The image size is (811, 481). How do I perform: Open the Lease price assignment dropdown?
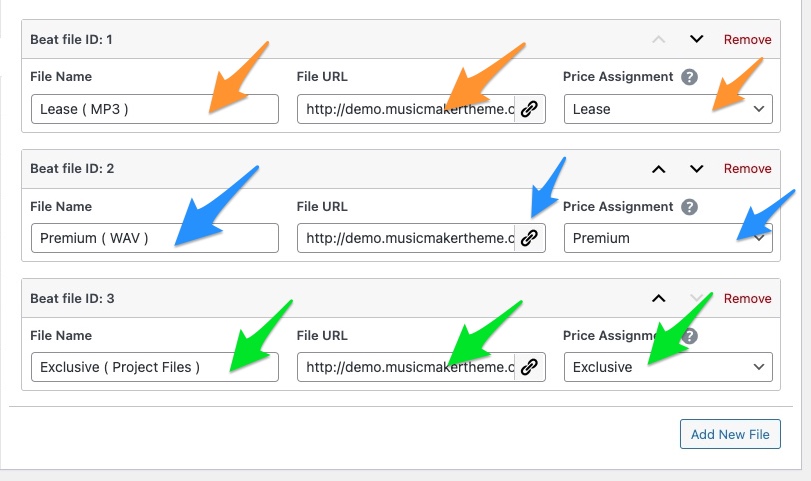(x=668, y=109)
